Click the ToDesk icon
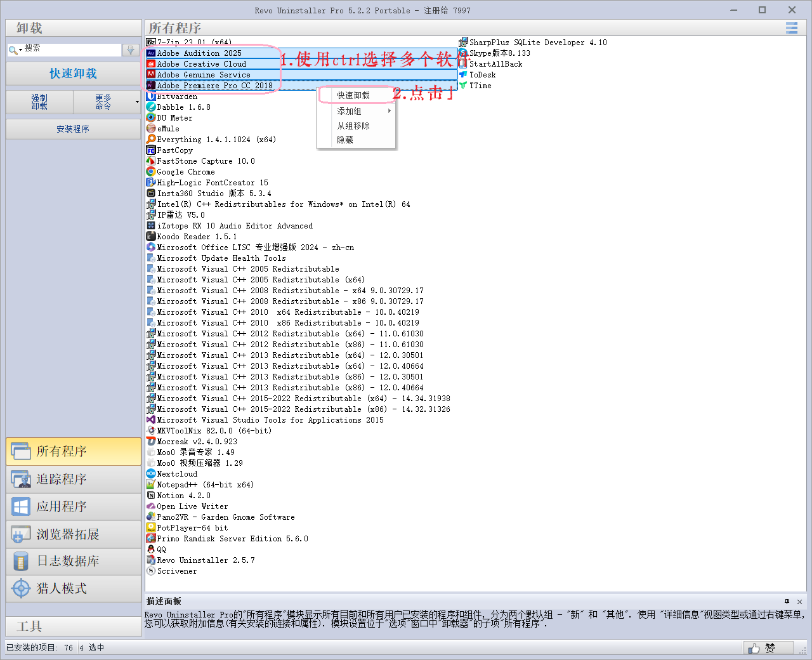Screen dimensions: 812x660 tap(463, 75)
